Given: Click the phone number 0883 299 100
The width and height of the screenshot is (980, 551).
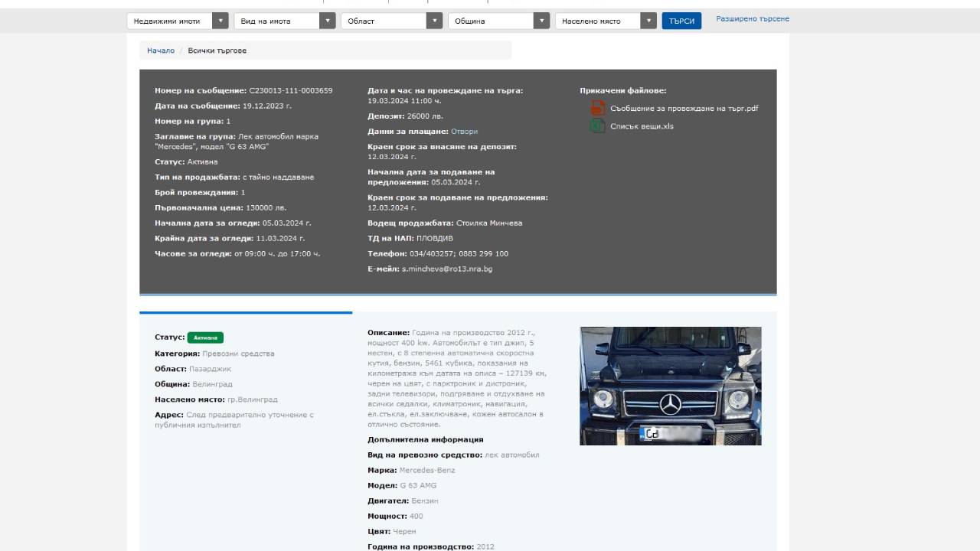Looking at the screenshot, I should 484,253.
